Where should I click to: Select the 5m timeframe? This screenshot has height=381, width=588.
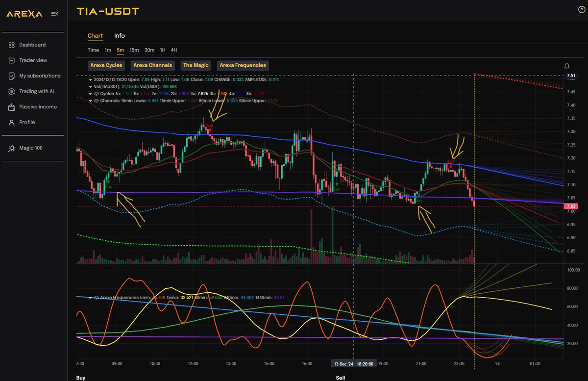(x=121, y=50)
